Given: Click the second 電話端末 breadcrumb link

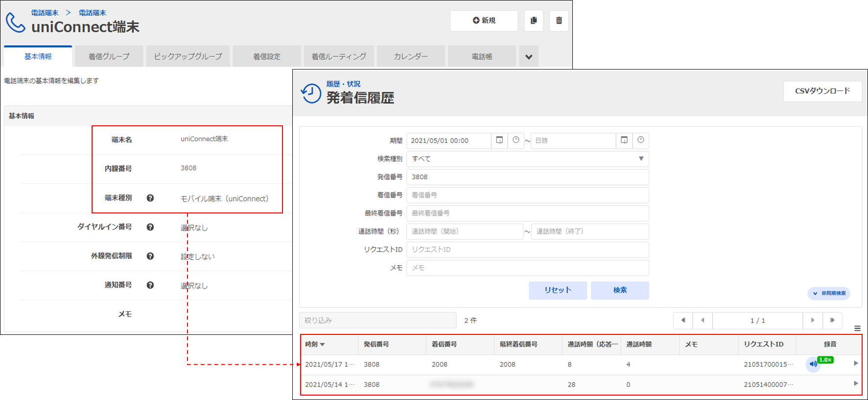Looking at the screenshot, I should point(93,13).
